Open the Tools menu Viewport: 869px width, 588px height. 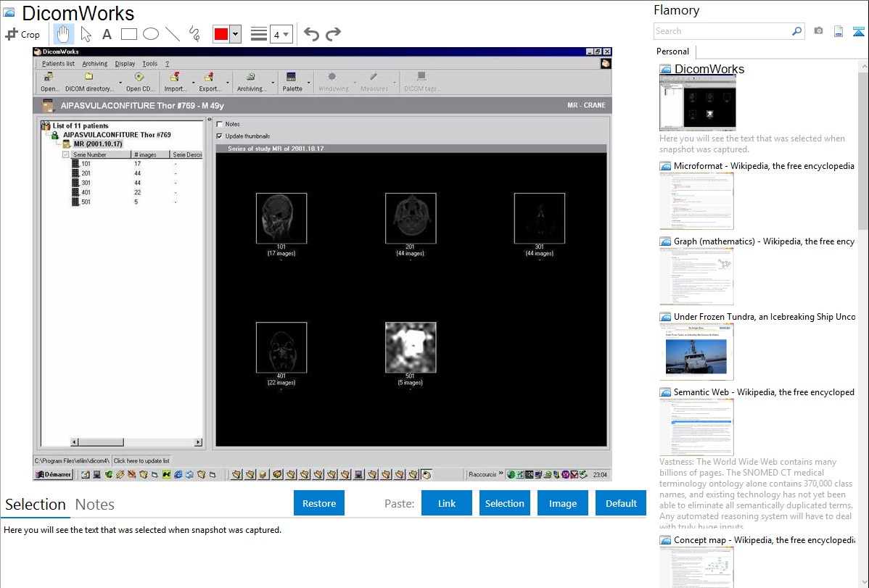pyautogui.click(x=149, y=64)
